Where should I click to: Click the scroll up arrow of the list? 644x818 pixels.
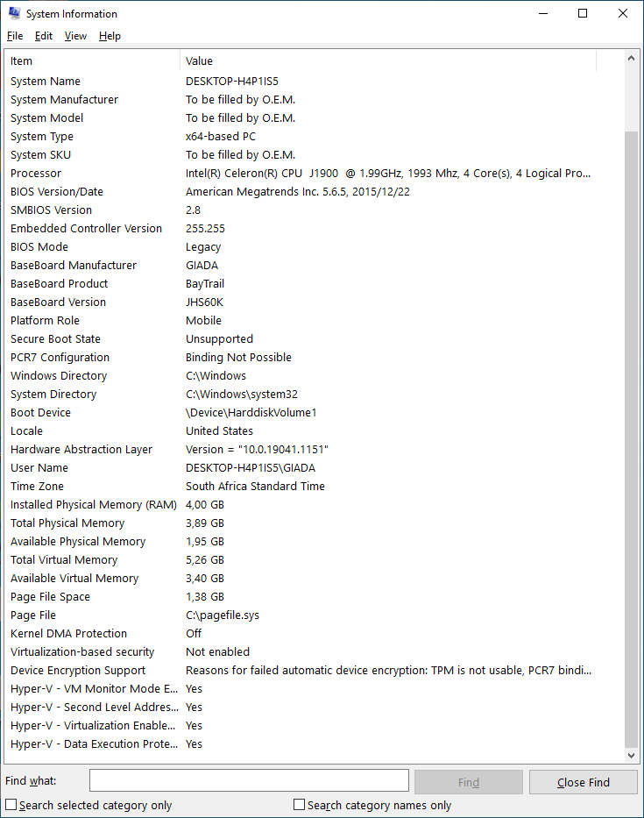pos(632,60)
